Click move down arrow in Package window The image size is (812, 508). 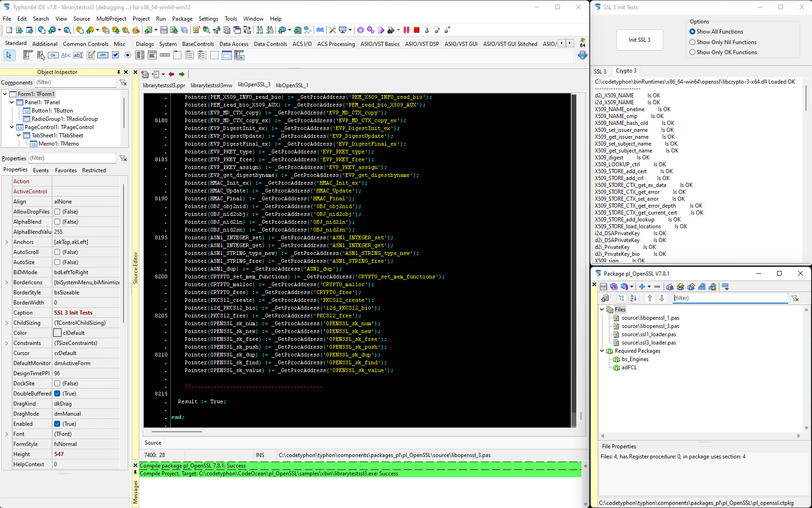662,298
